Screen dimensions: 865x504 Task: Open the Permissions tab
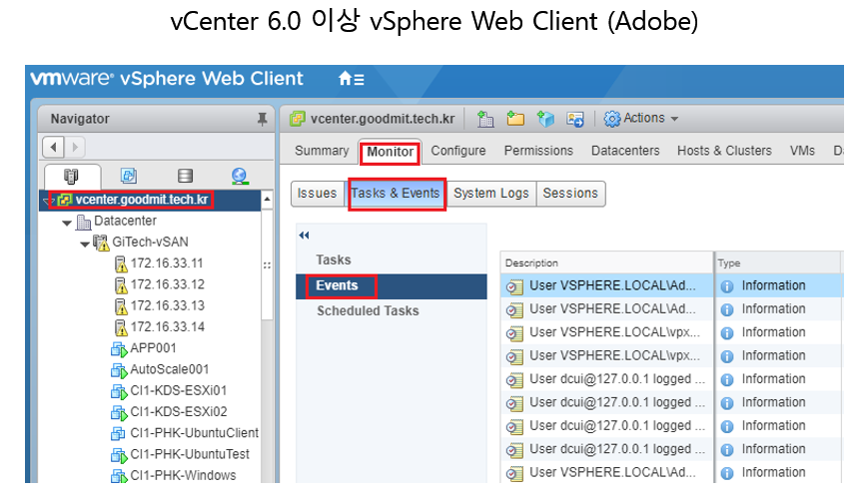tap(538, 151)
